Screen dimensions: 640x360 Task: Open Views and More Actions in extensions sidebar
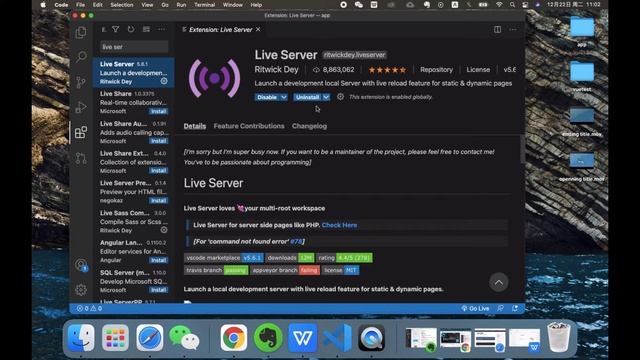coord(162,29)
